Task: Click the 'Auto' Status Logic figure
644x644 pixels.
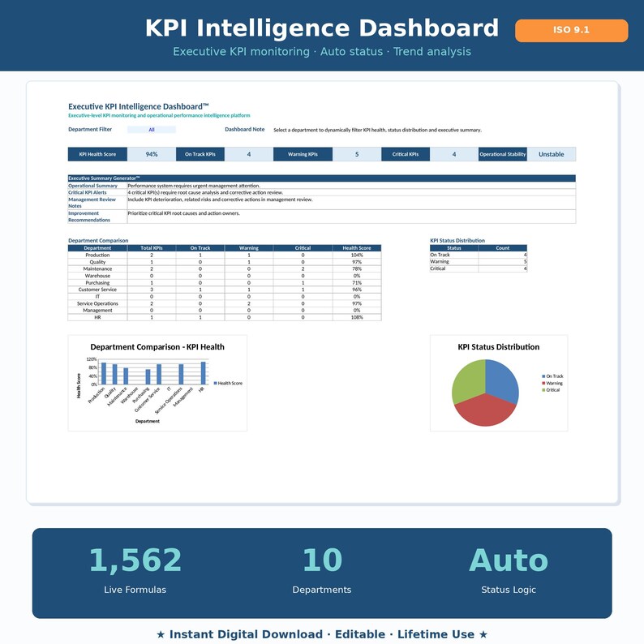Action: 509,560
